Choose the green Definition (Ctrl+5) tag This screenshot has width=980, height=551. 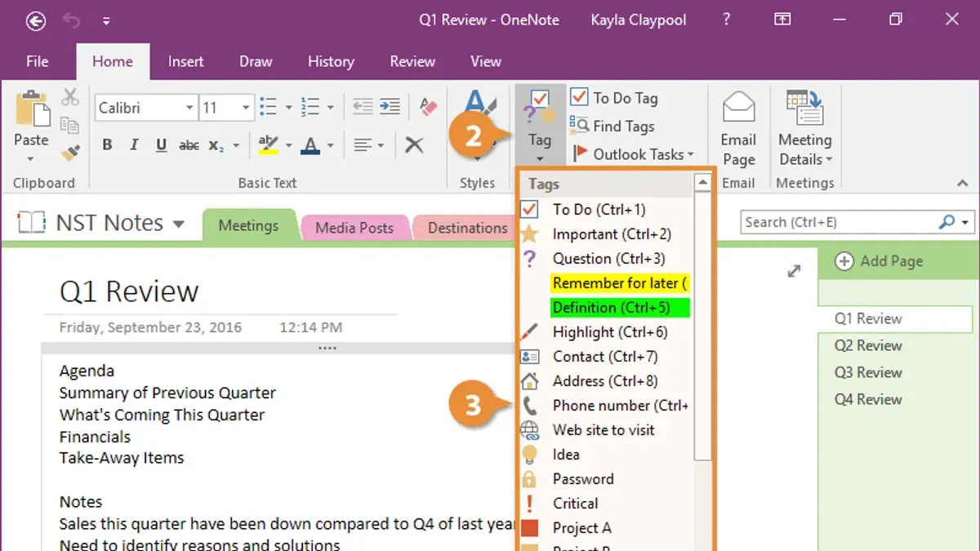[621, 308]
